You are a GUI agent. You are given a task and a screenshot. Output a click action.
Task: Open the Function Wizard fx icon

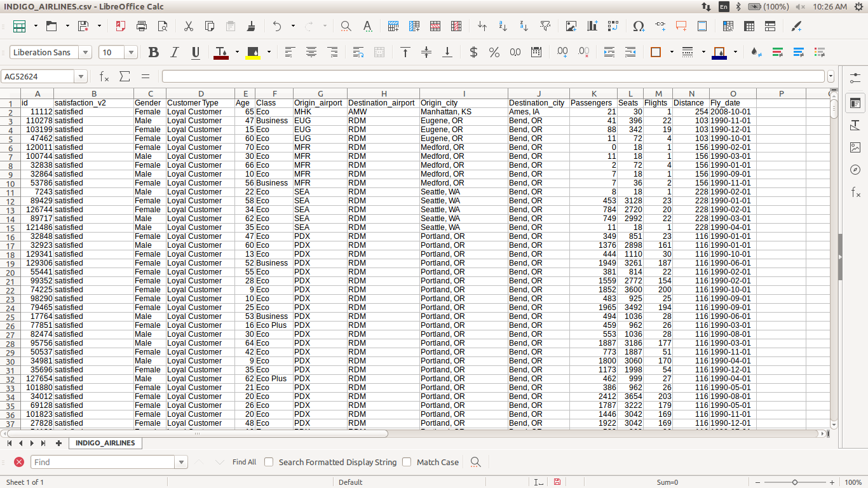(x=104, y=76)
